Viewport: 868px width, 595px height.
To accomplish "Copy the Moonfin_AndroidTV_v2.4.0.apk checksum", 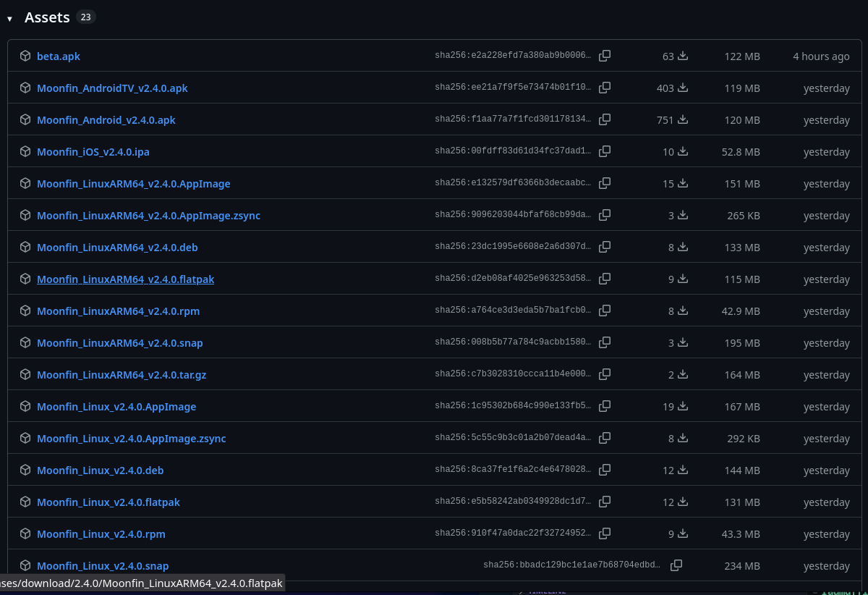I will tap(605, 88).
